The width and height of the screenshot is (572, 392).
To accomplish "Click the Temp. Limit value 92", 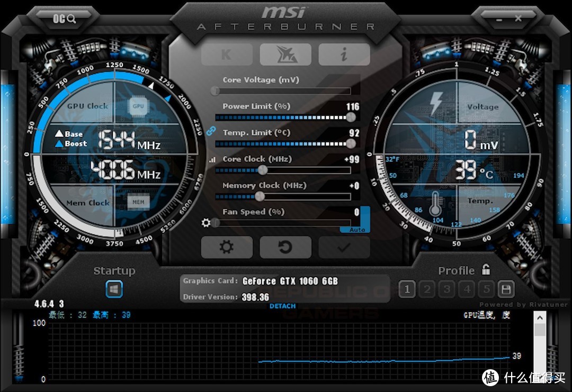I will pyautogui.click(x=354, y=133).
